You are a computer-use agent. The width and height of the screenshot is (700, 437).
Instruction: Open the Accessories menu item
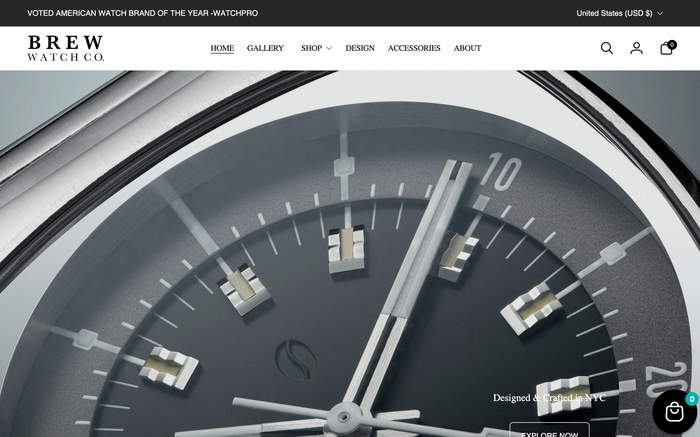[x=414, y=48]
